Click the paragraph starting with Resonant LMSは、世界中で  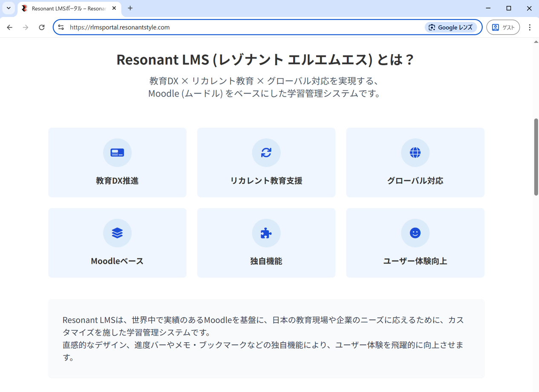click(263, 326)
